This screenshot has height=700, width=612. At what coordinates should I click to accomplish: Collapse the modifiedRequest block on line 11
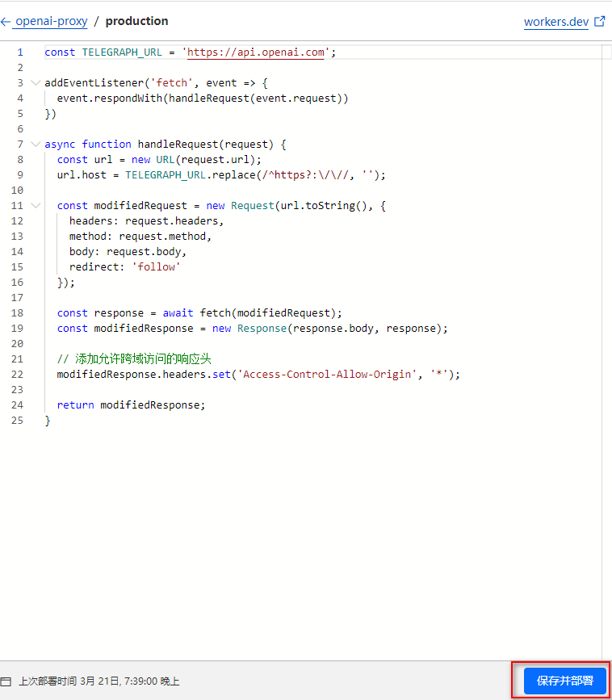(x=36, y=205)
